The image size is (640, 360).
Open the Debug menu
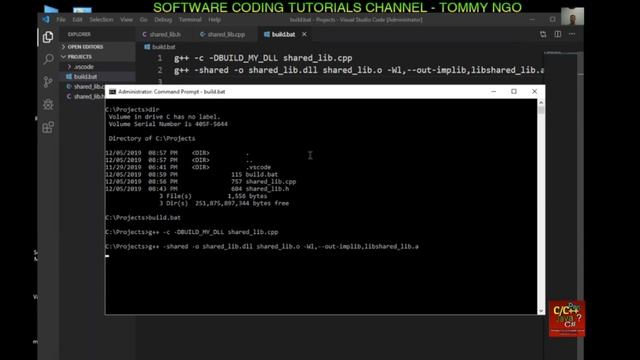tap(163, 20)
